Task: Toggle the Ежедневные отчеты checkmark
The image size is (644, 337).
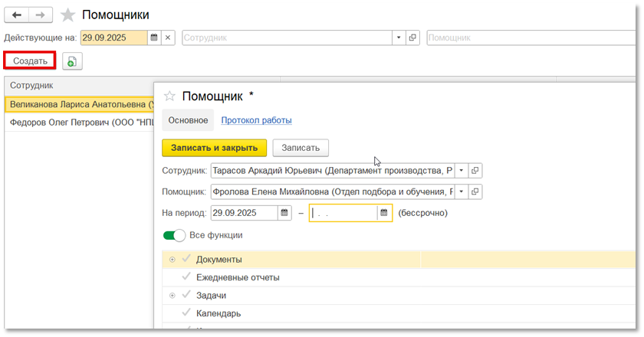Action: (x=186, y=277)
